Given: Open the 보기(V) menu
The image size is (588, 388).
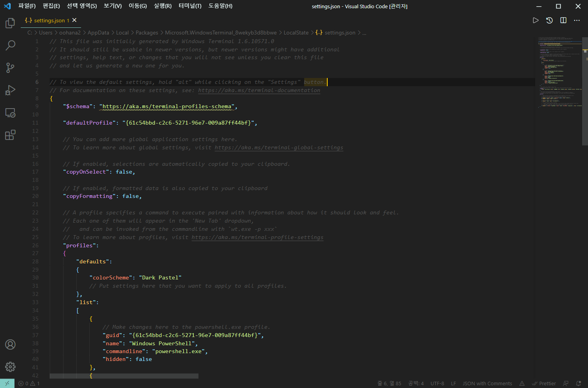Looking at the screenshot, I should pyautogui.click(x=113, y=6).
